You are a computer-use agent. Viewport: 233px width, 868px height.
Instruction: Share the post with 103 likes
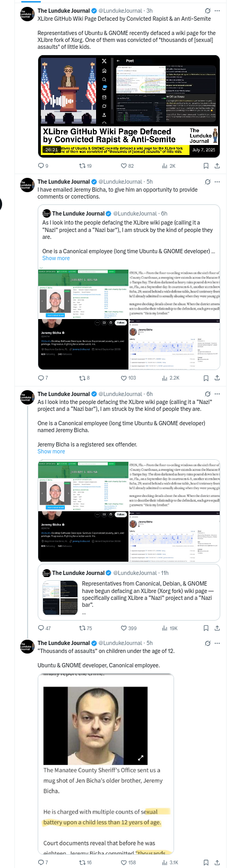[217, 378]
